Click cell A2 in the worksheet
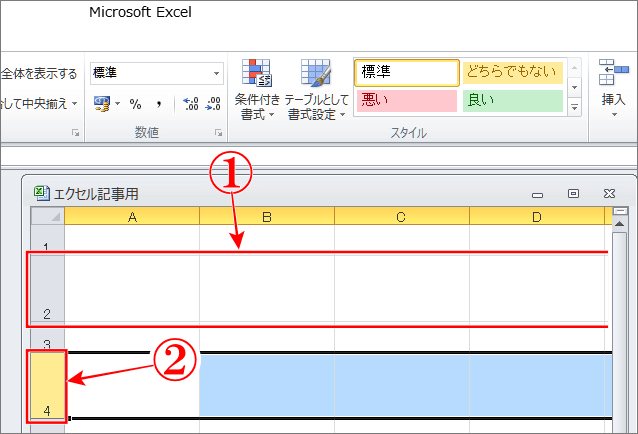Viewport: 638px width, 434px height. (132, 288)
